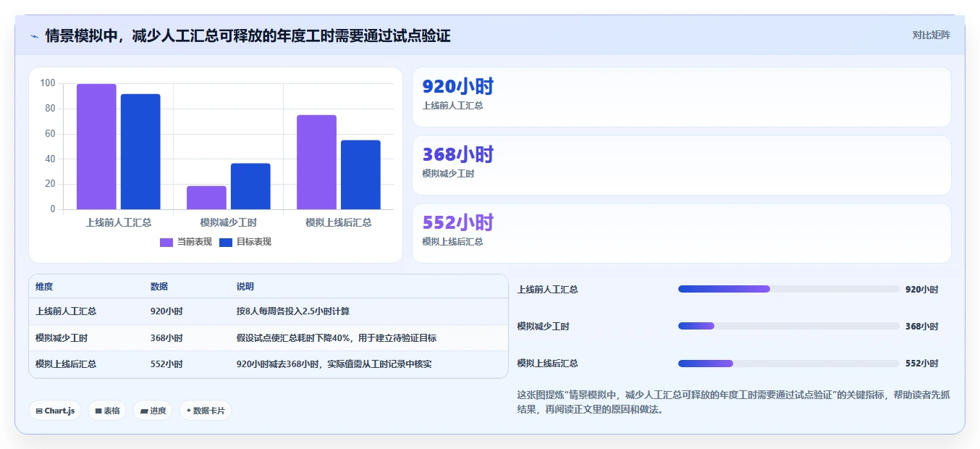This screenshot has width=980, height=449.
Task: Click table cell 上线前人工汇总 in first row
Action: [x=66, y=311]
